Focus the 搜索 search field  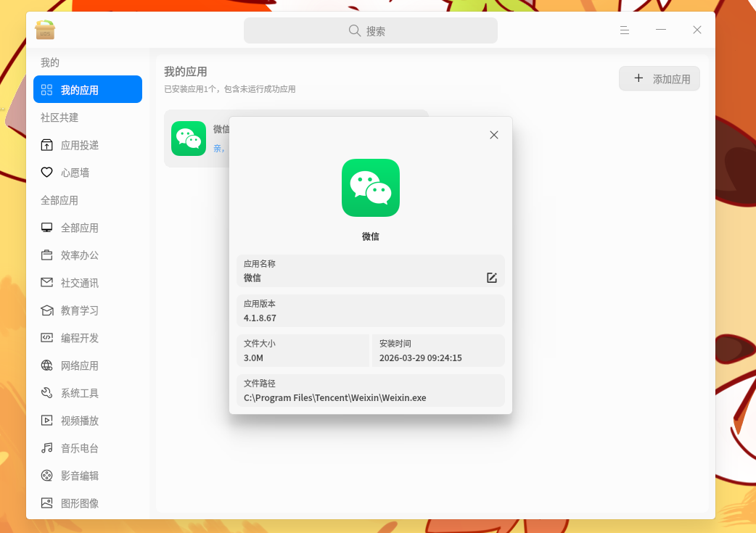(x=370, y=31)
